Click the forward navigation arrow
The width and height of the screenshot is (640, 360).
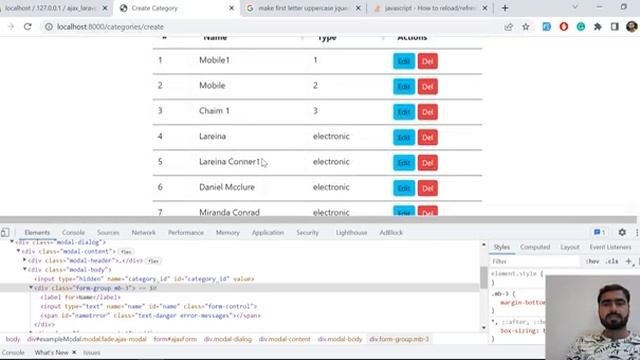[x=11, y=27]
